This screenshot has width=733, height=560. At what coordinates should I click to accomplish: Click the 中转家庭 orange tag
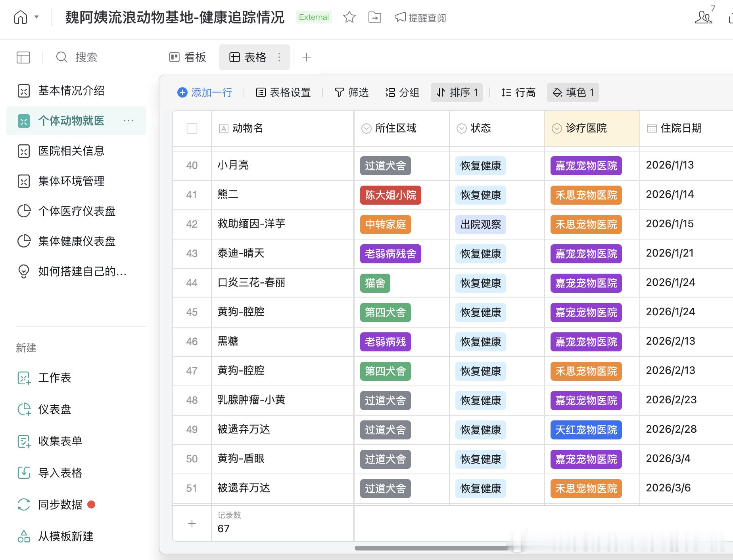(386, 224)
